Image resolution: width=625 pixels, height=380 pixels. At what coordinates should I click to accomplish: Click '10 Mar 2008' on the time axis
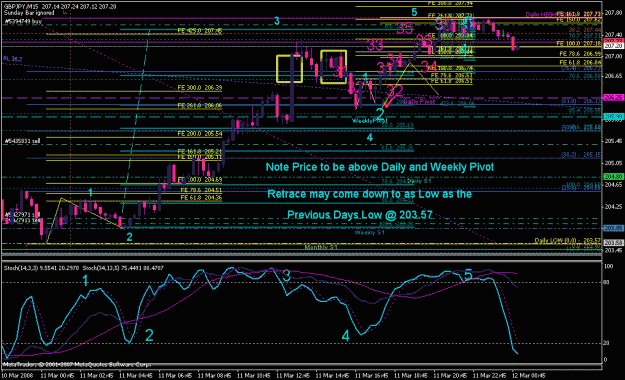point(17,376)
